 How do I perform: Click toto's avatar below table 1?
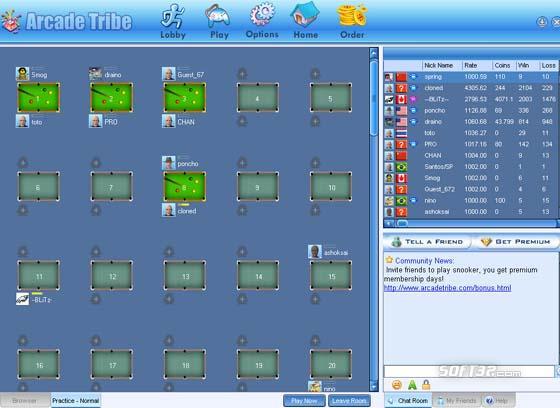click(22, 121)
